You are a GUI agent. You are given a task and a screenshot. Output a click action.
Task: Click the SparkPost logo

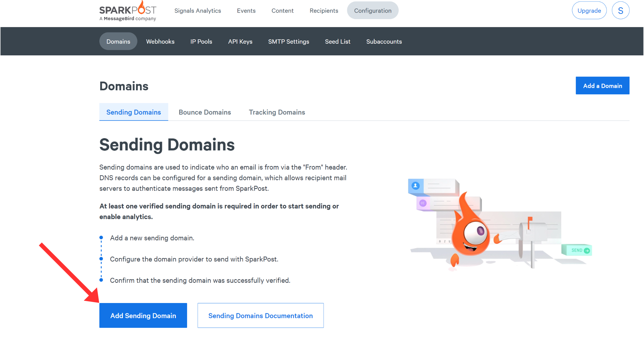tap(128, 11)
